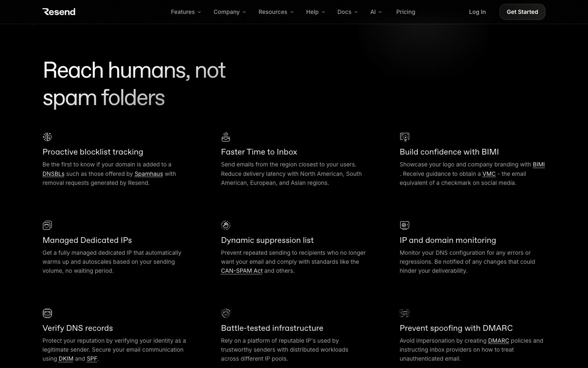Open the Company dropdown in navigation

pyautogui.click(x=229, y=12)
